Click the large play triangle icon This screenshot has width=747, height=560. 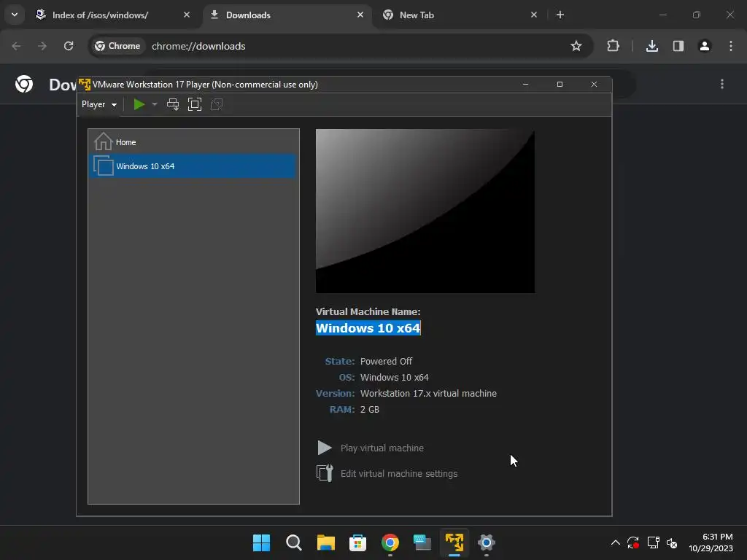point(325,448)
